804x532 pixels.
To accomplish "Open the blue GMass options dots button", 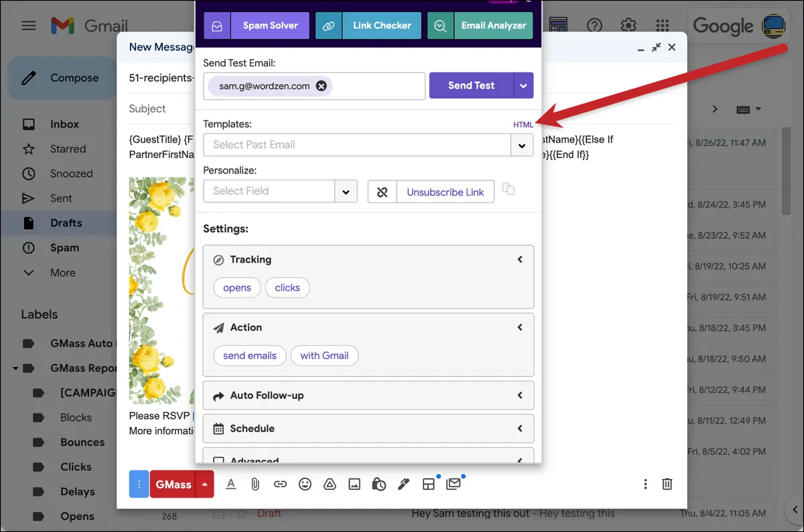I will 139,484.
